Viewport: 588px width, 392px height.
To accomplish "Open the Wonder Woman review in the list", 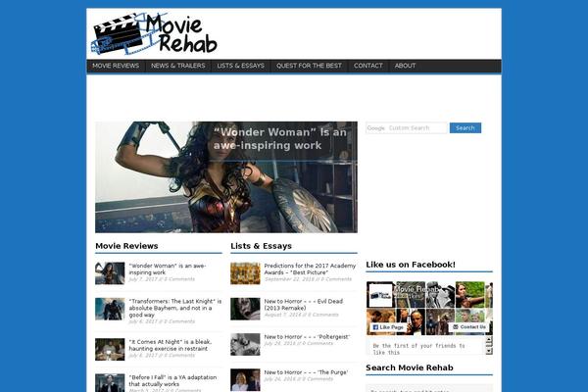I will pos(168,269).
